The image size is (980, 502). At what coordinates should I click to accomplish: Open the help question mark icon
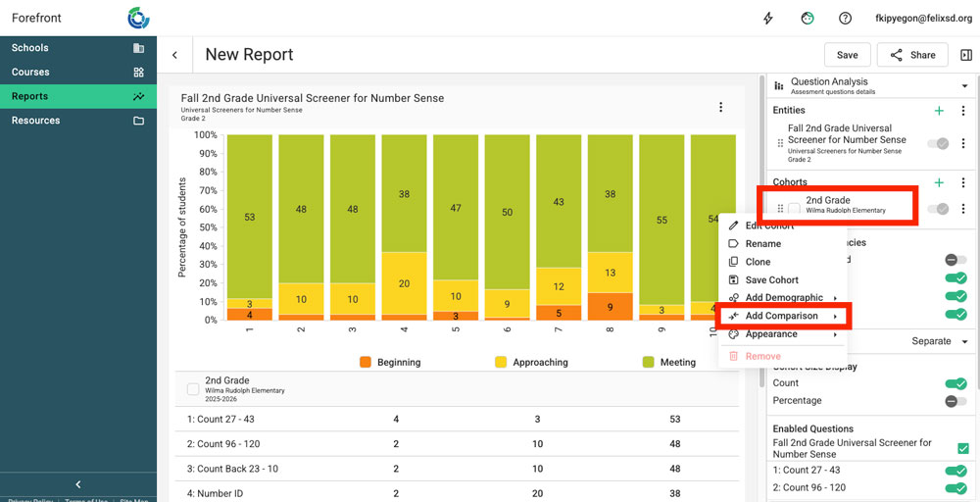click(845, 18)
